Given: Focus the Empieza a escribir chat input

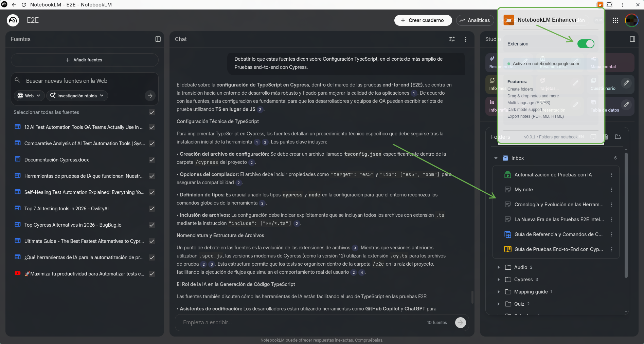Looking at the screenshot, I should (x=302, y=322).
